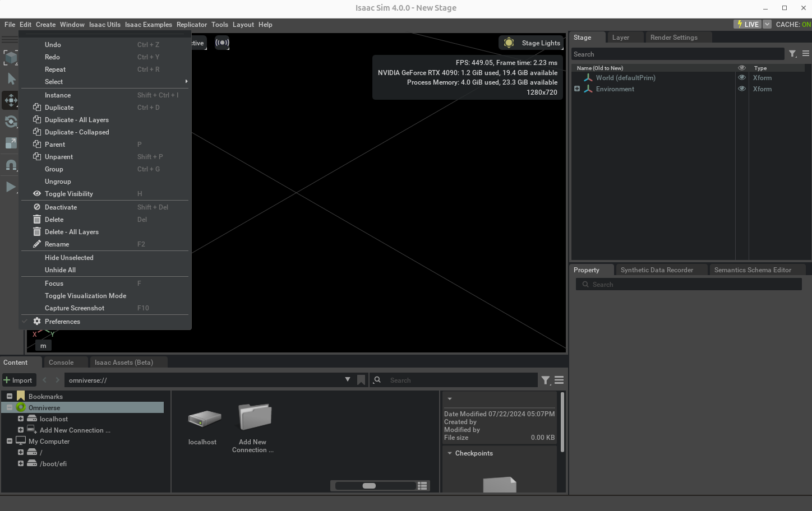Click the viewport units 'm' button

[x=43, y=346]
